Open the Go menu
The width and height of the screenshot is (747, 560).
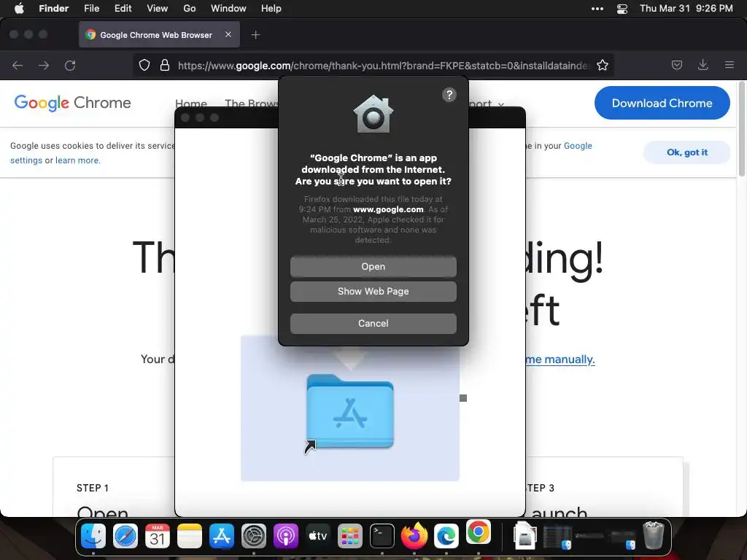tap(190, 9)
